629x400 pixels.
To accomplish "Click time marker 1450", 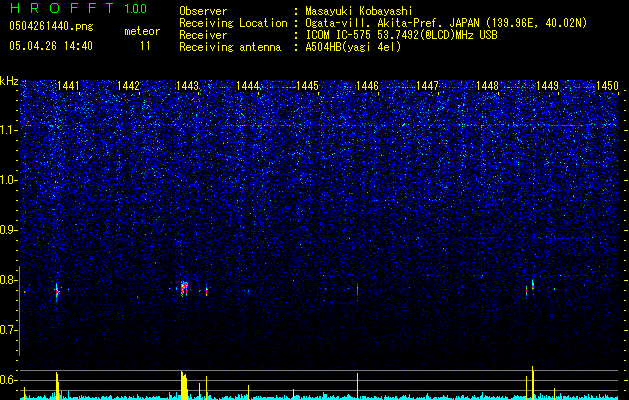I will [607, 86].
